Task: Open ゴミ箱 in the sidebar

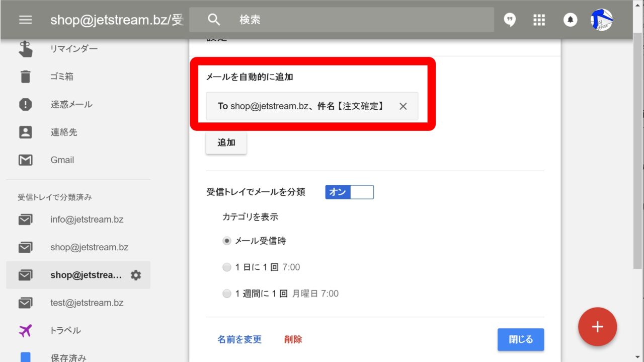Action: click(61, 77)
